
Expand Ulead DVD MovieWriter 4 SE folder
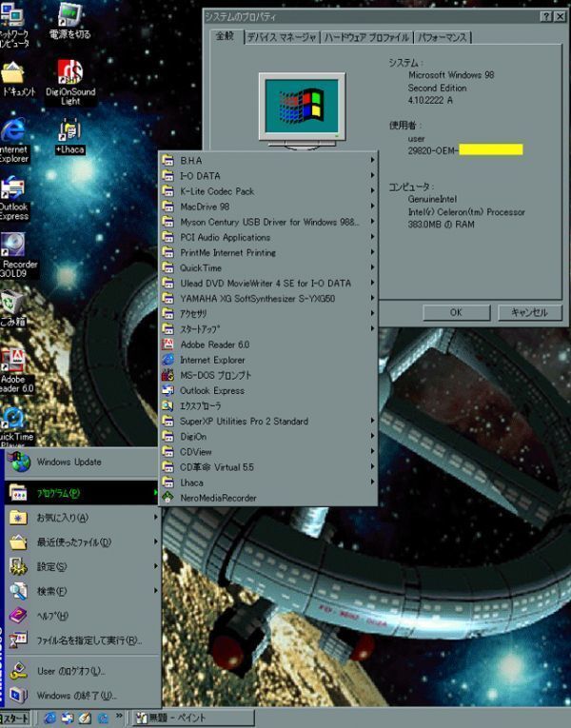[268, 283]
